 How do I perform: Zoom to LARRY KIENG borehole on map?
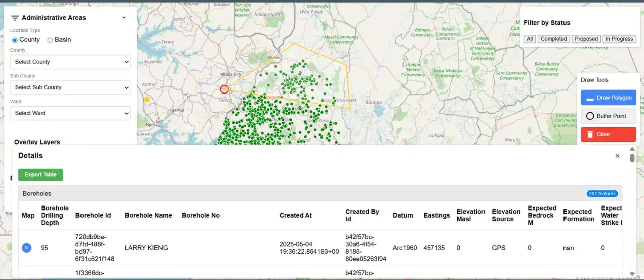(x=27, y=248)
